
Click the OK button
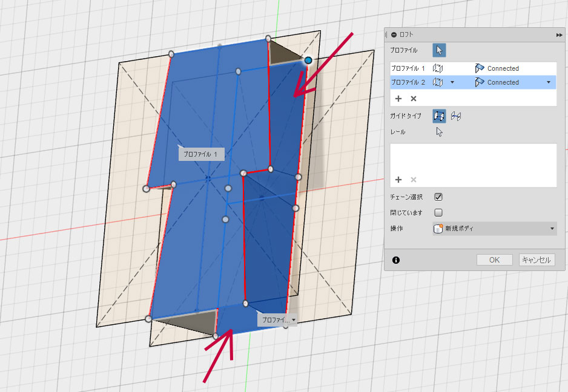[x=494, y=260]
